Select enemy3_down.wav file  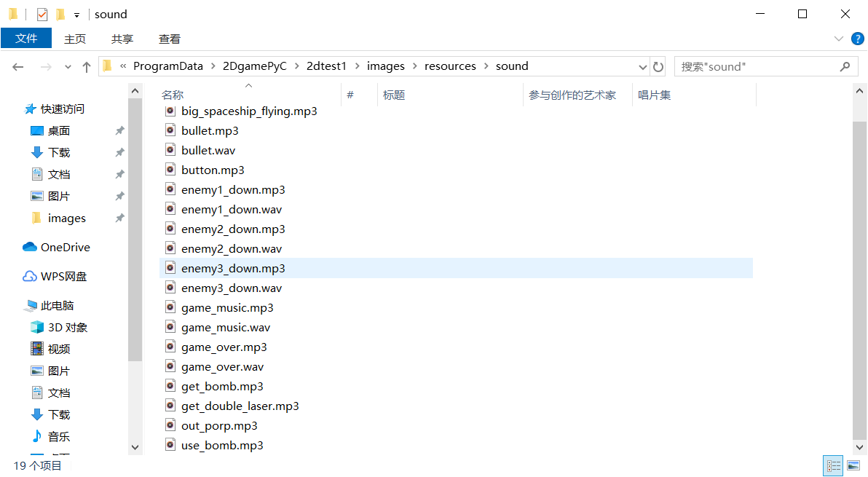click(232, 288)
